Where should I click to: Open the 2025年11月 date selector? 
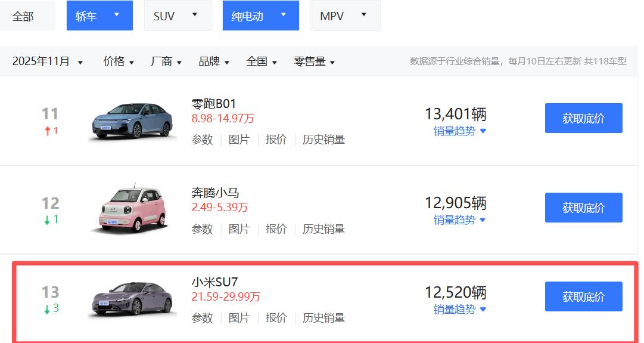pyautogui.click(x=47, y=61)
